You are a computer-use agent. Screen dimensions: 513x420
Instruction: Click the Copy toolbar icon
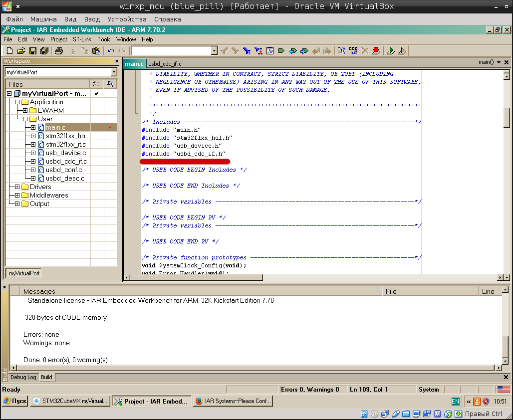[84, 51]
